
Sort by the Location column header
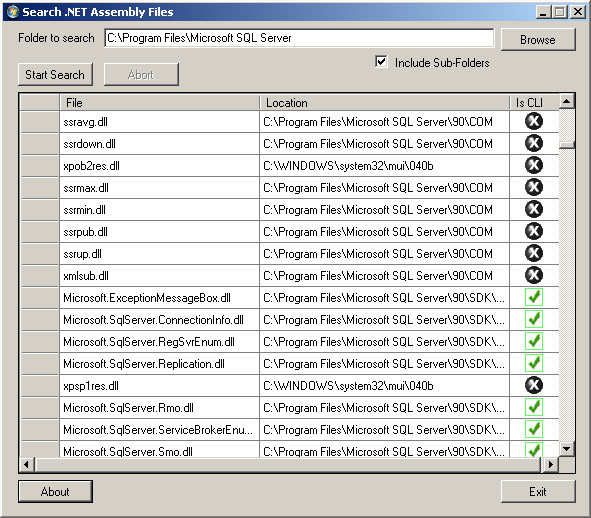pyautogui.click(x=384, y=103)
